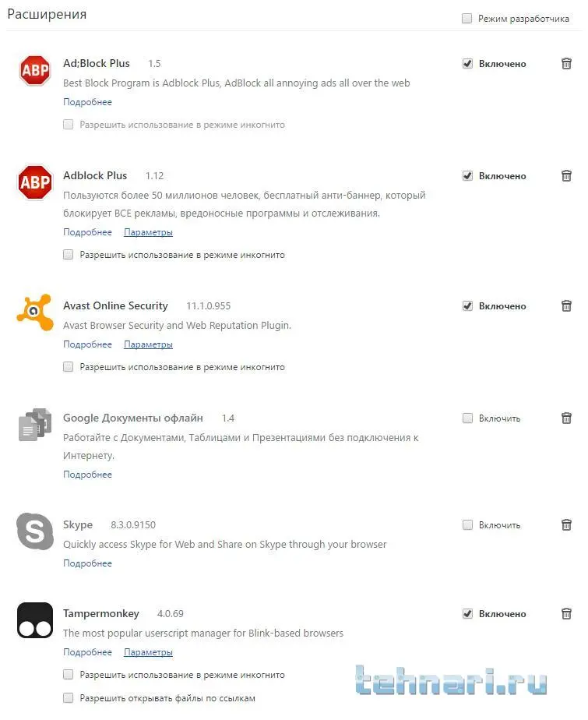Check Tampermonkey's Разрешить открывать файлы по ссылкам
The width and height of the screenshot is (588, 720).
click(69, 698)
